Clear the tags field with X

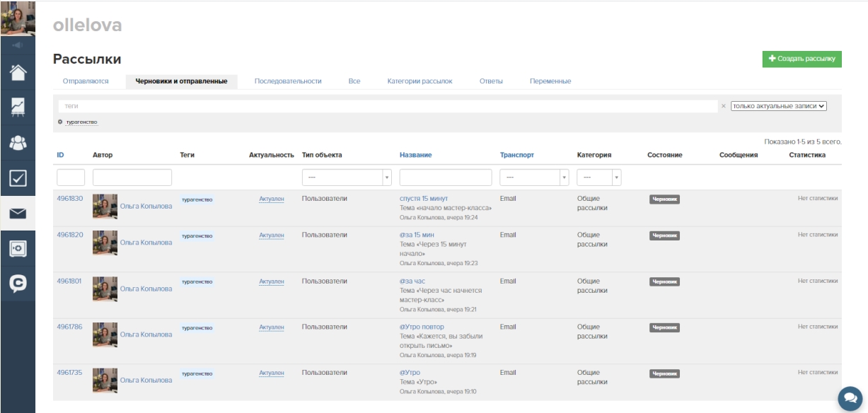(723, 106)
